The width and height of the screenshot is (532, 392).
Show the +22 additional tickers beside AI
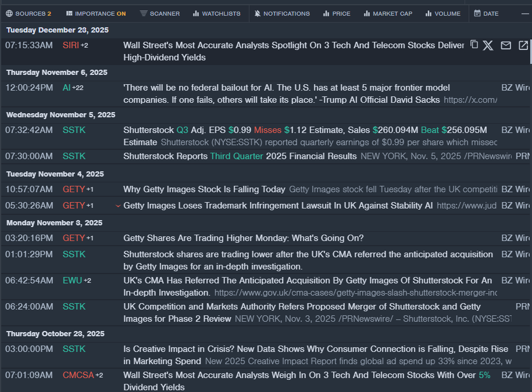(78, 88)
